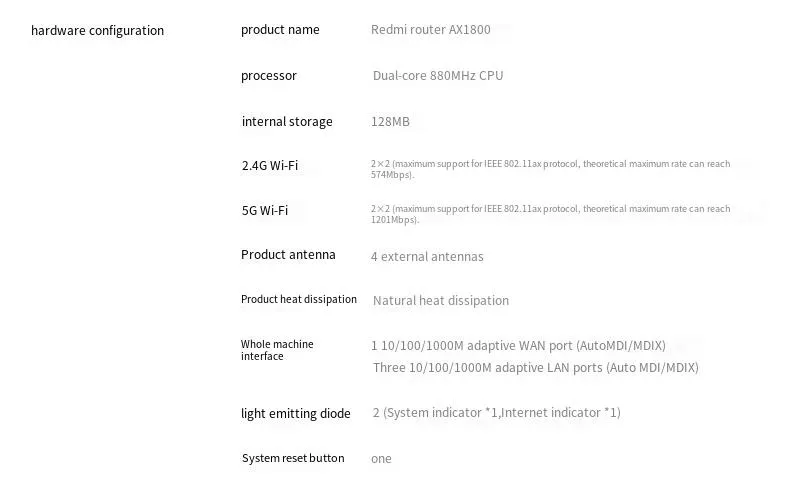The height and width of the screenshot is (488, 800).
Task: Select the processor label
Action: click(268, 76)
